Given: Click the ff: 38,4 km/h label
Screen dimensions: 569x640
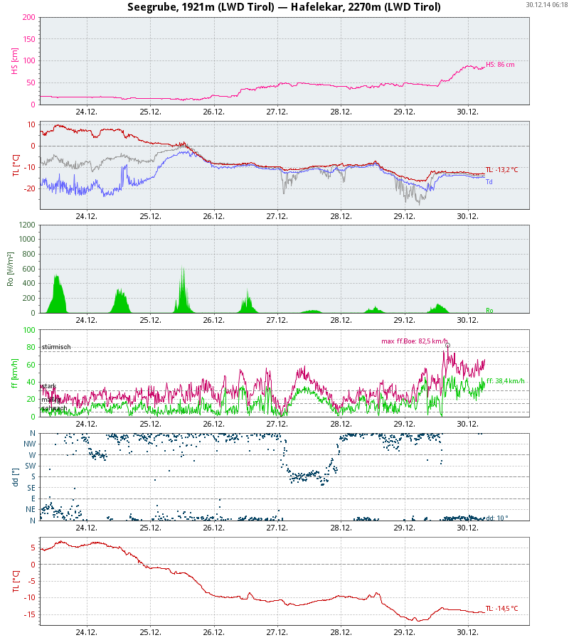Looking at the screenshot, I should coord(505,381).
